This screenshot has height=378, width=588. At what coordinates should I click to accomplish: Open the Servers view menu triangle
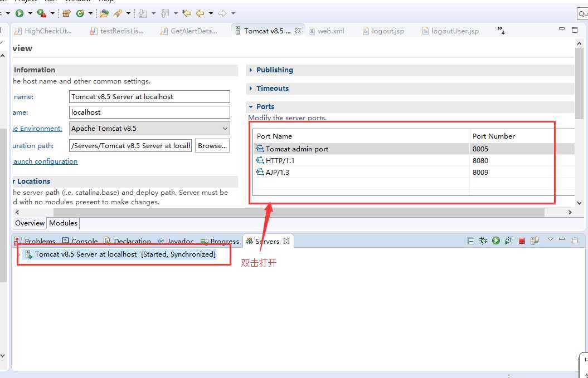551,239
